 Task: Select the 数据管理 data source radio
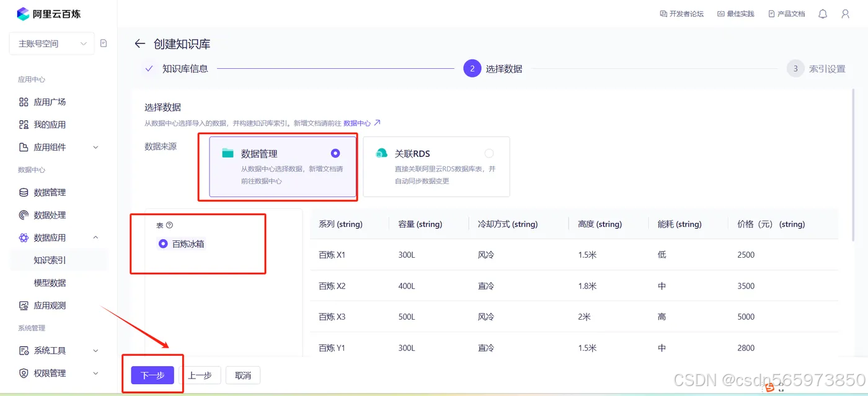[x=335, y=153]
